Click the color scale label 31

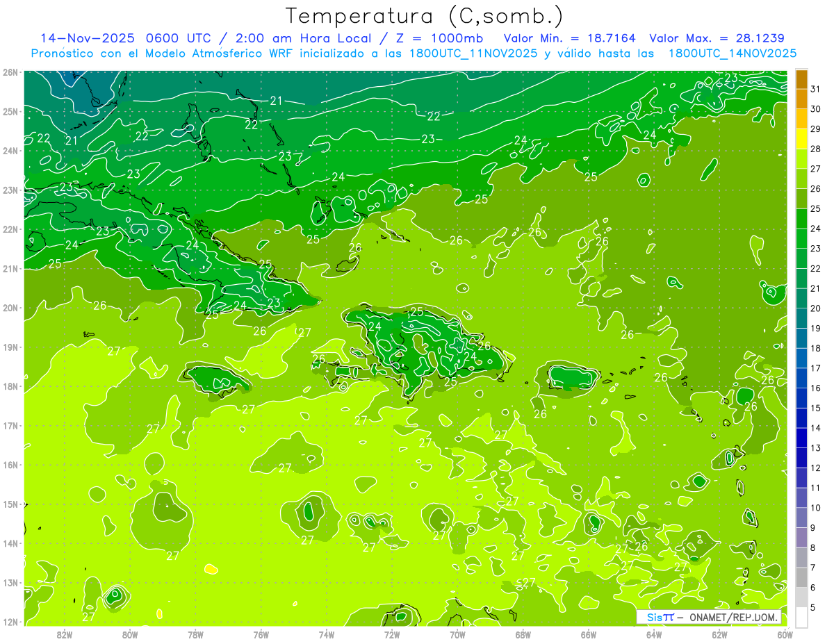pyautogui.click(x=816, y=89)
